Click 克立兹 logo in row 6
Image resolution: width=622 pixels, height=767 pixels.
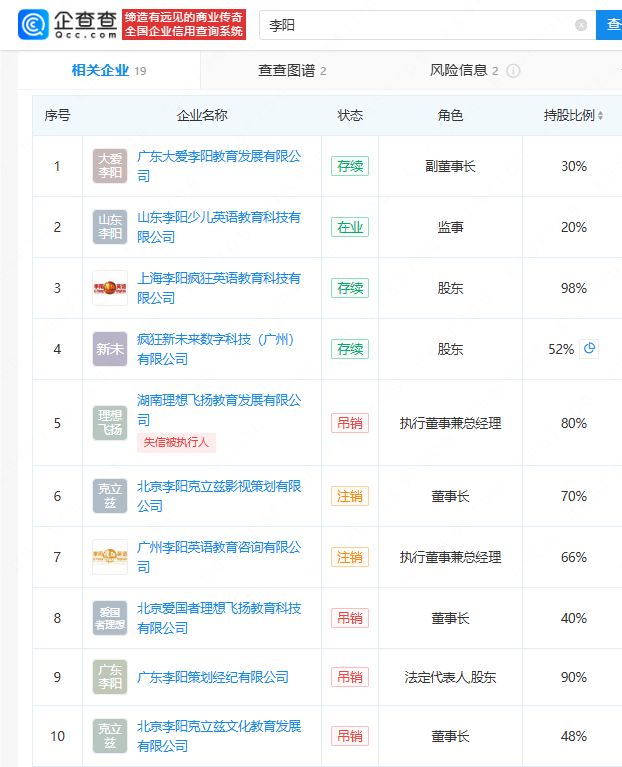110,496
